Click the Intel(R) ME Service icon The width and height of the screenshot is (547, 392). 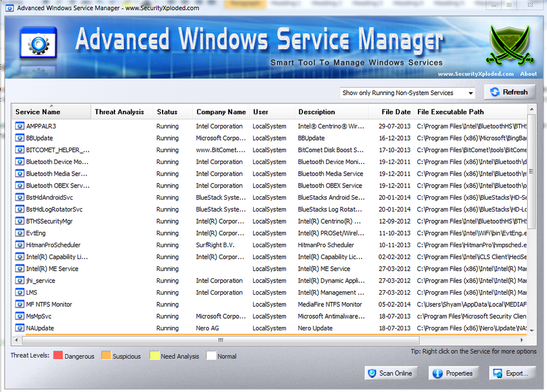[x=20, y=268]
